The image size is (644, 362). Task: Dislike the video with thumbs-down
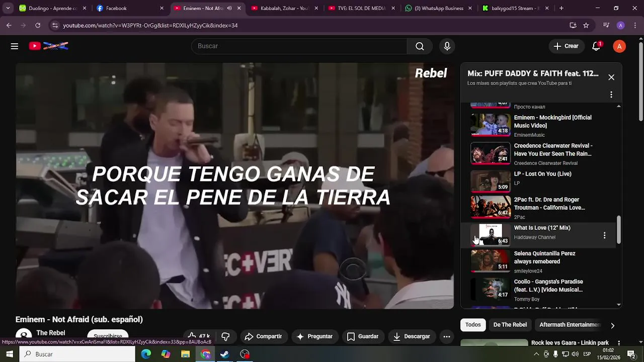[x=225, y=336]
